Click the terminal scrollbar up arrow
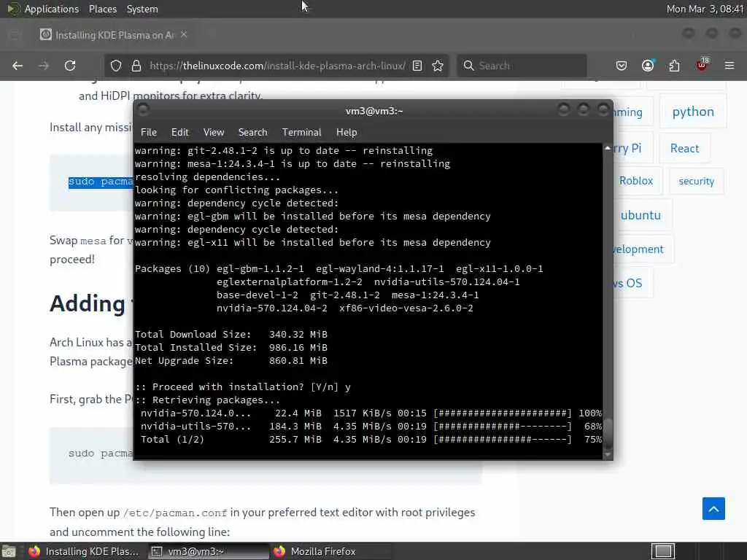 pyautogui.click(x=608, y=149)
